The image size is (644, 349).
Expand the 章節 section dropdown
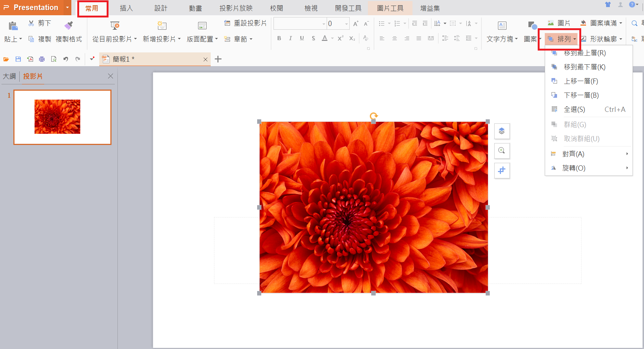251,39
